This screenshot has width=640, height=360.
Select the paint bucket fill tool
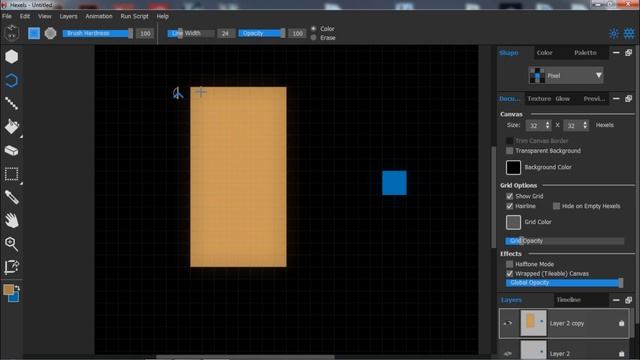pos(11,127)
